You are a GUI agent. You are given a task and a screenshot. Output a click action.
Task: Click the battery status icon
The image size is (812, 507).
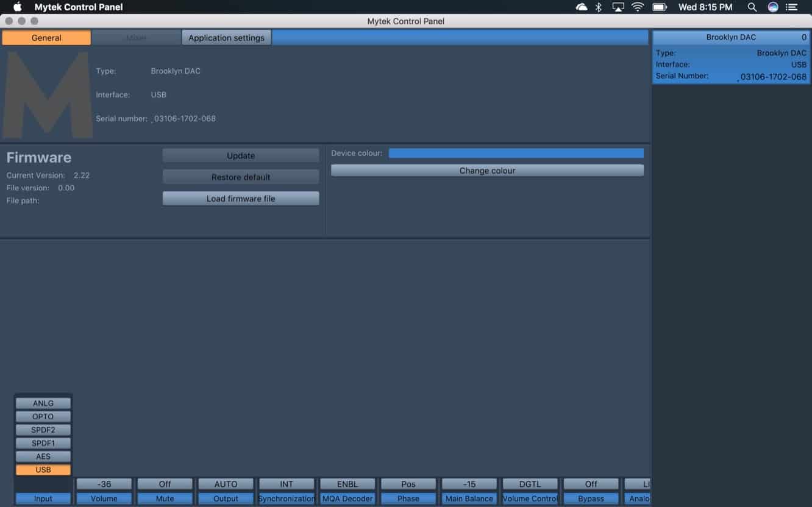click(660, 7)
